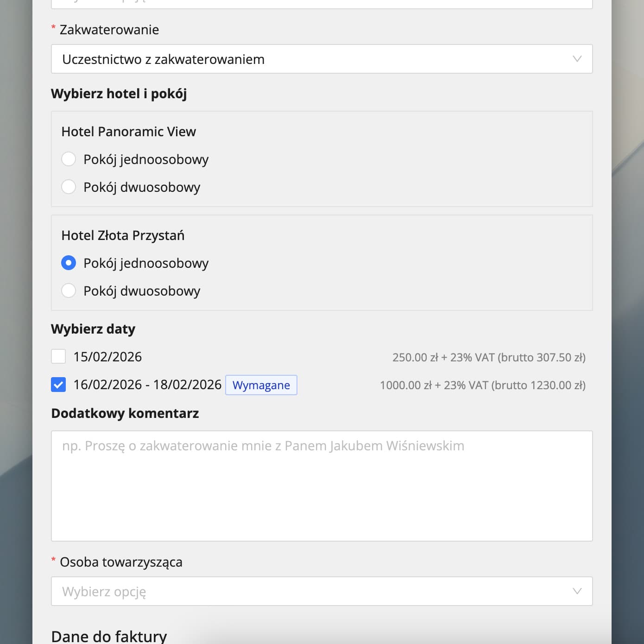This screenshot has height=644, width=644.
Task: Focus the Dodatkowy komentarz text area
Action: tap(322, 486)
